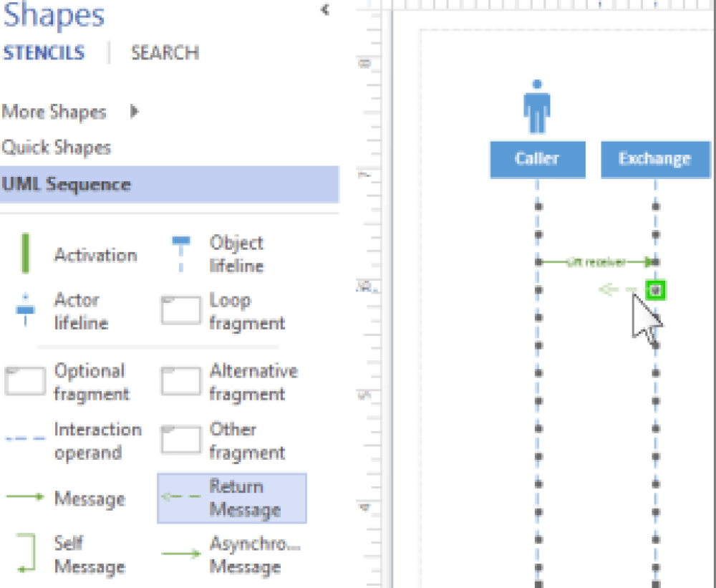Click the Return Message shape
Viewport: 716px width, 588px height.
pyautogui.click(x=231, y=498)
